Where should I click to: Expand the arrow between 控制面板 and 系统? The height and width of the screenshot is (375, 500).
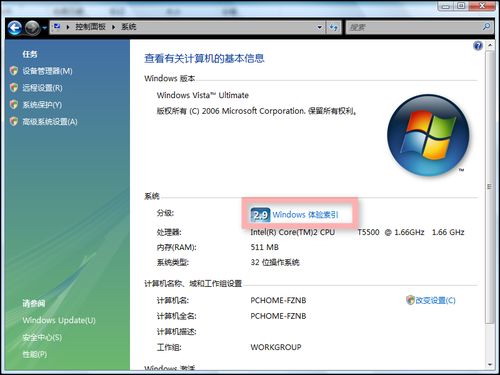113,27
